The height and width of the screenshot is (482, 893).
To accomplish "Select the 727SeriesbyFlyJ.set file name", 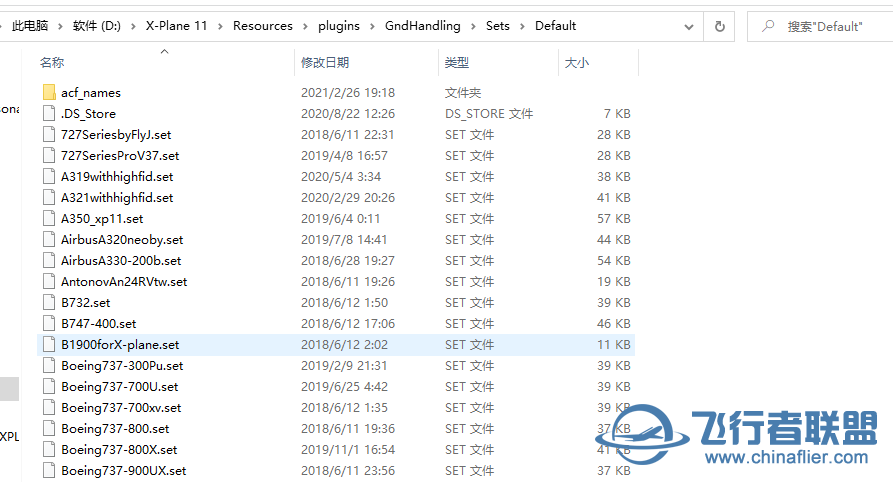I will click(x=116, y=134).
